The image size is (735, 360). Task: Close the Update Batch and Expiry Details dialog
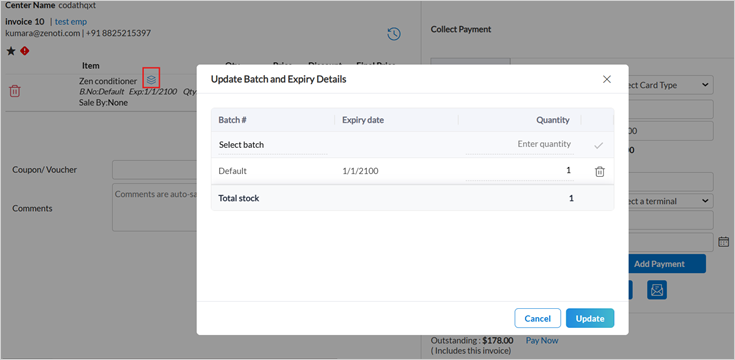607,79
